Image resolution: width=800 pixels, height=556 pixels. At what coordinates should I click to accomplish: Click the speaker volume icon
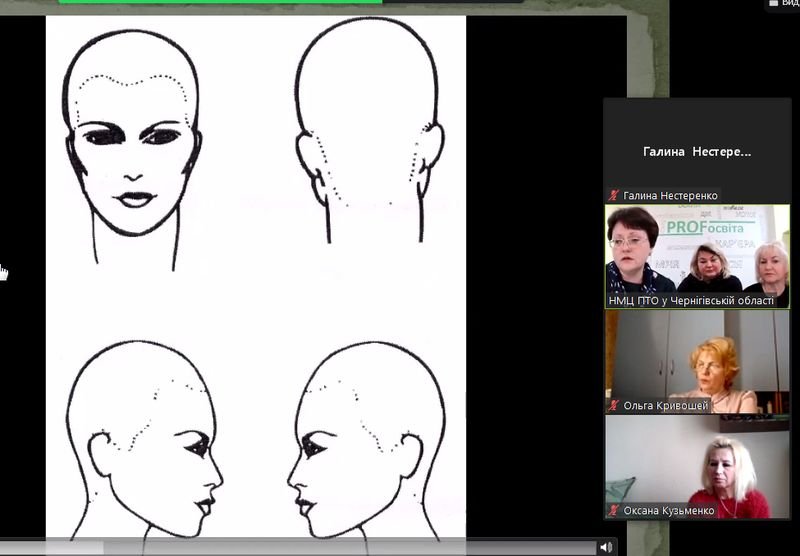point(605,547)
